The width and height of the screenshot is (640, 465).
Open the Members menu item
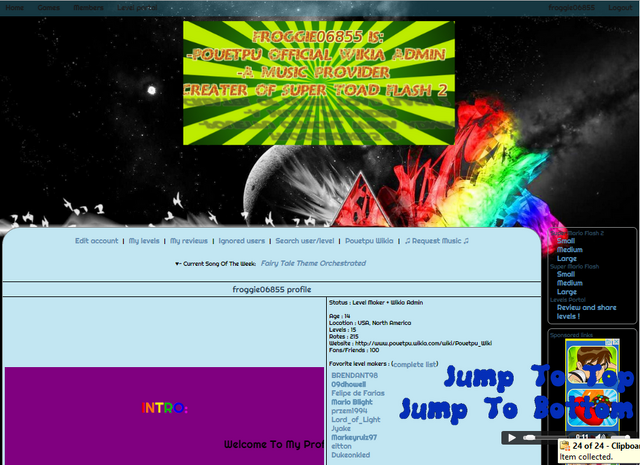point(88,7)
